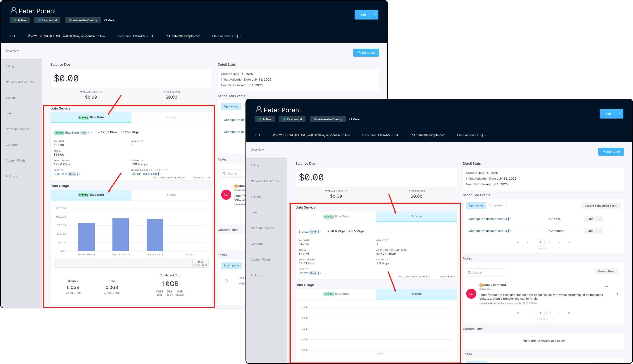This screenshot has width=633, height=364.
Task: Click the Apr 16 - May 16 usage bar
Action: [86, 237]
